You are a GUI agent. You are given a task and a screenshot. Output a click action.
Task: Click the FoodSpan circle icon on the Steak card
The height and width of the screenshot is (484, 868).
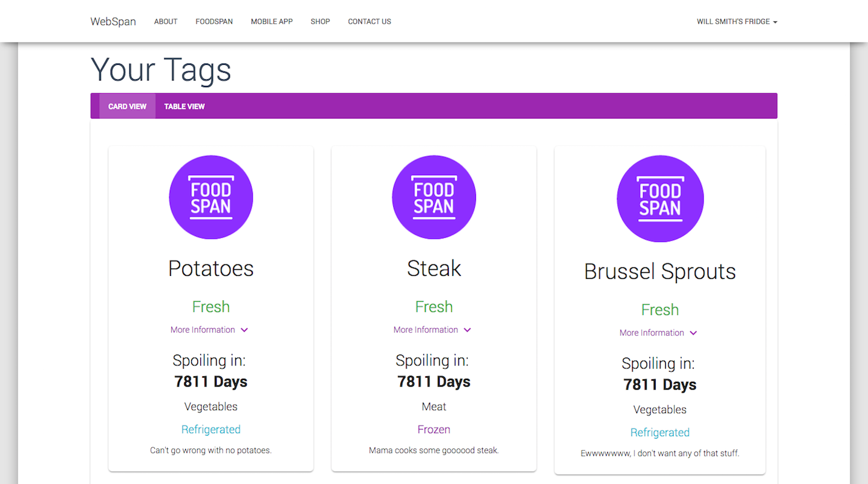click(x=434, y=197)
